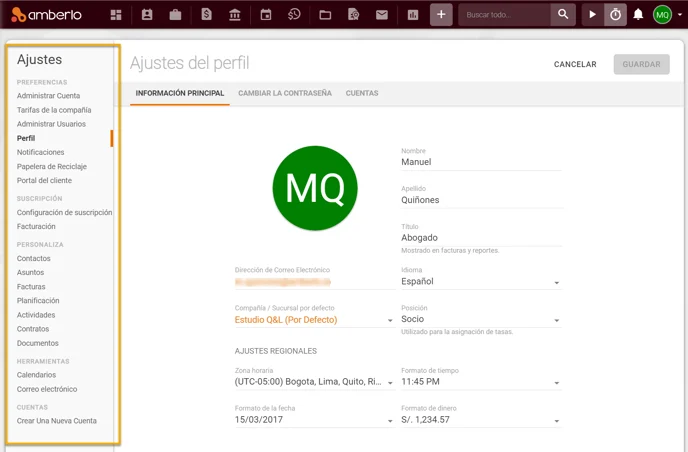Open the matters briefcase icon
The width and height of the screenshot is (688, 452).
[x=176, y=15]
